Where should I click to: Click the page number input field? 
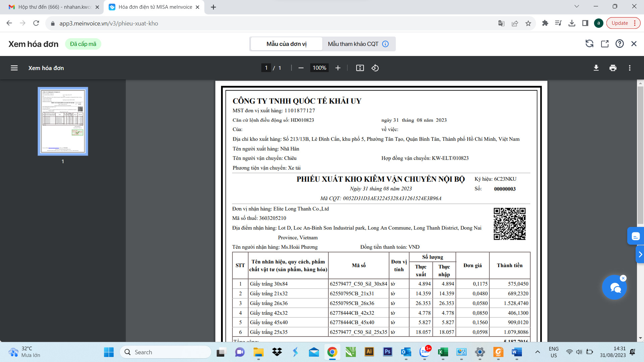point(266,68)
